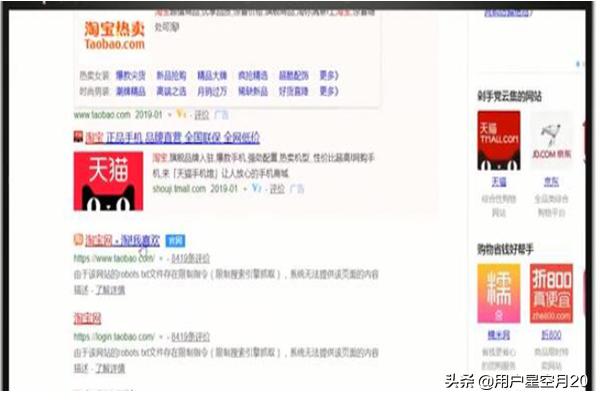Click 了解详情 under the login.taobao.com result
This screenshot has width=600, height=400.
(x=111, y=368)
